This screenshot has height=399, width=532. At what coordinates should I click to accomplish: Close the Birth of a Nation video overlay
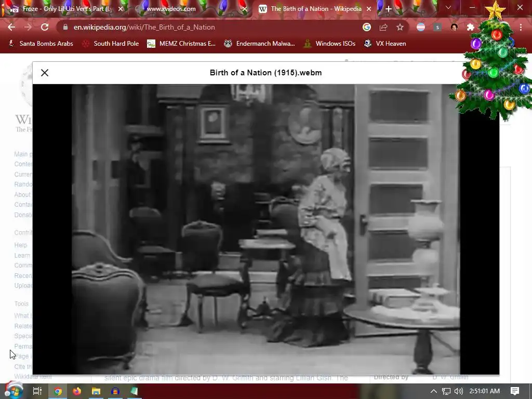coord(45,73)
